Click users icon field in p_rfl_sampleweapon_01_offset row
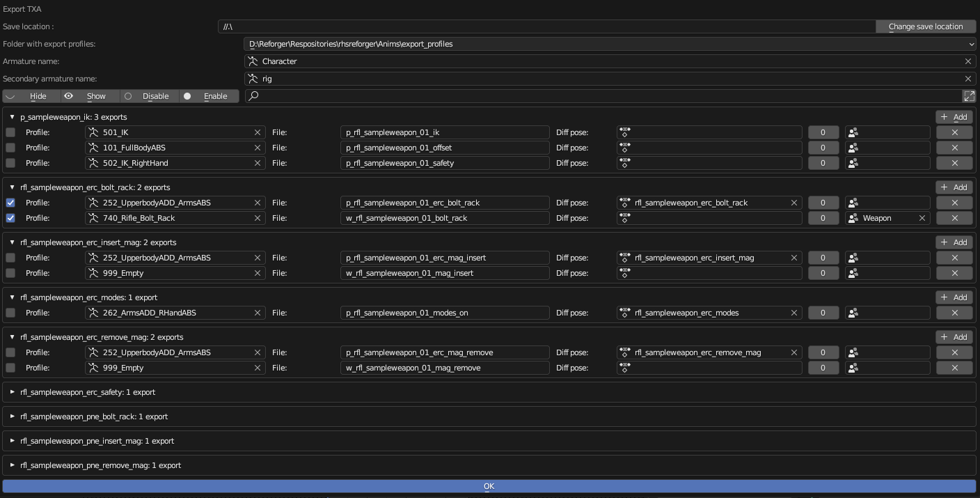Screen dimensions: 980x498 click(x=887, y=148)
